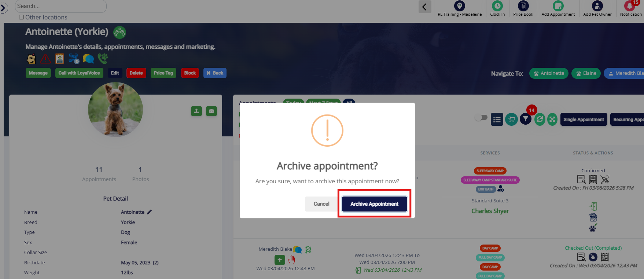Collapse the top panel with the left arrow
The width and height of the screenshot is (644, 279).
(x=425, y=7)
